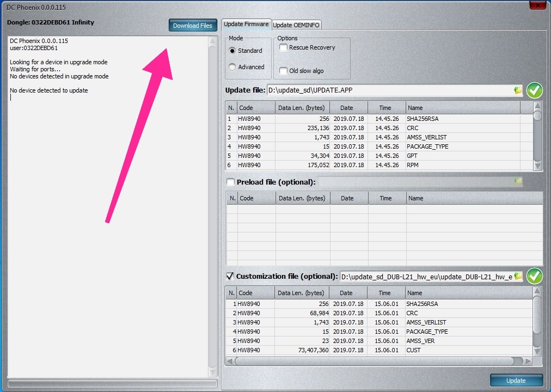Select the Standard mode radio button
The height and width of the screenshot is (392, 551).
tap(232, 51)
